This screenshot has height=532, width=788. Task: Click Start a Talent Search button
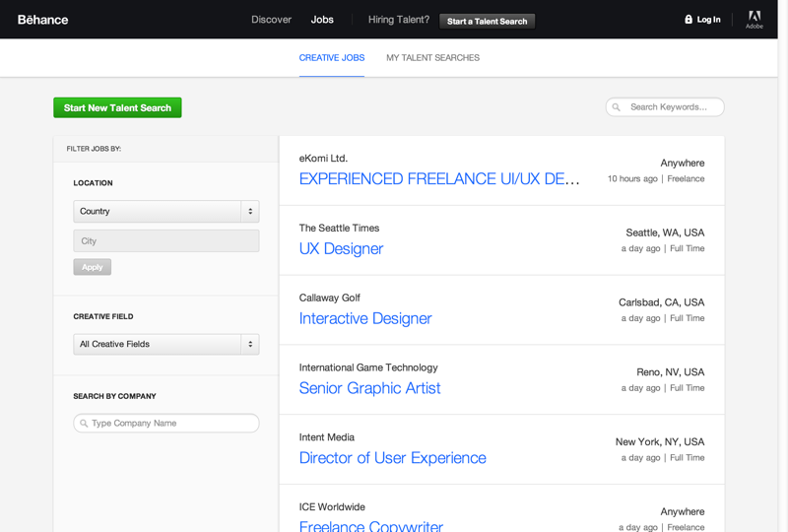click(x=487, y=21)
